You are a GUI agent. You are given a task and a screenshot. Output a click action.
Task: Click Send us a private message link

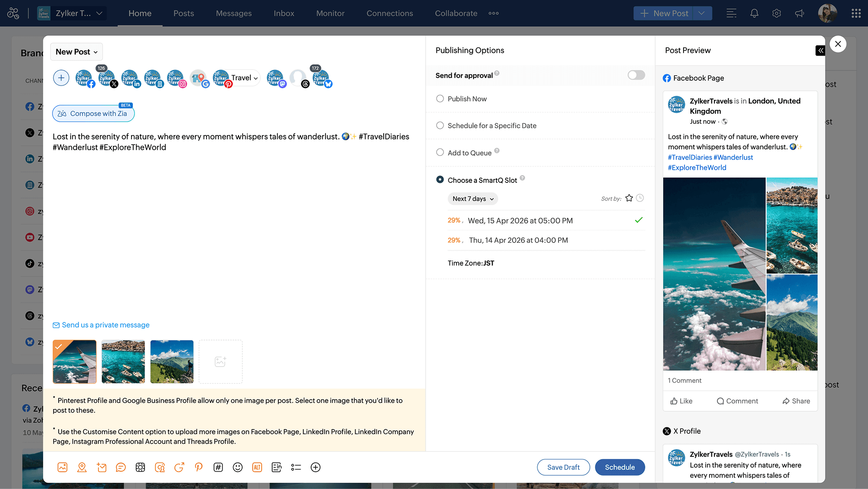point(101,325)
